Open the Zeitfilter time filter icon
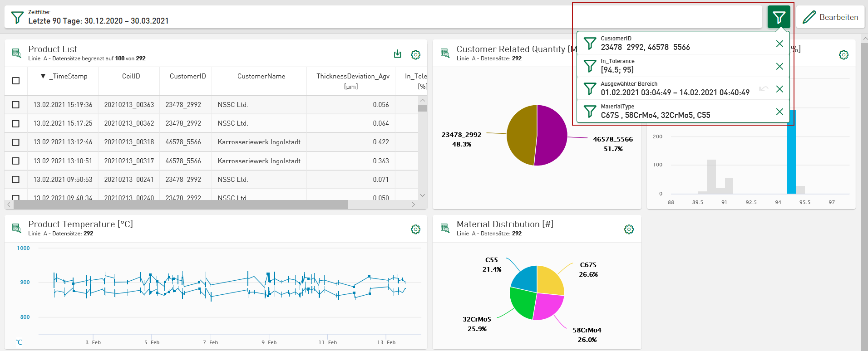 (x=17, y=17)
